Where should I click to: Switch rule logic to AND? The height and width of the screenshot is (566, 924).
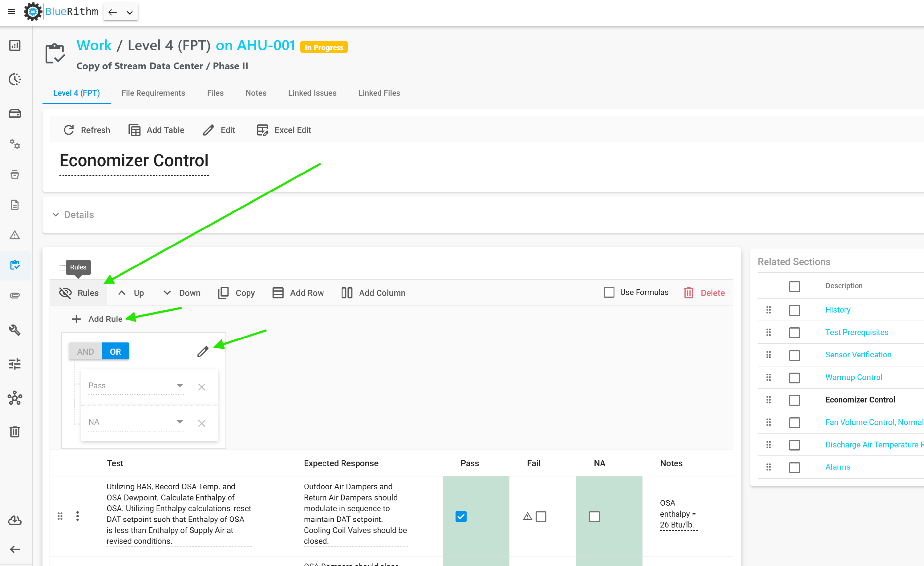86,352
